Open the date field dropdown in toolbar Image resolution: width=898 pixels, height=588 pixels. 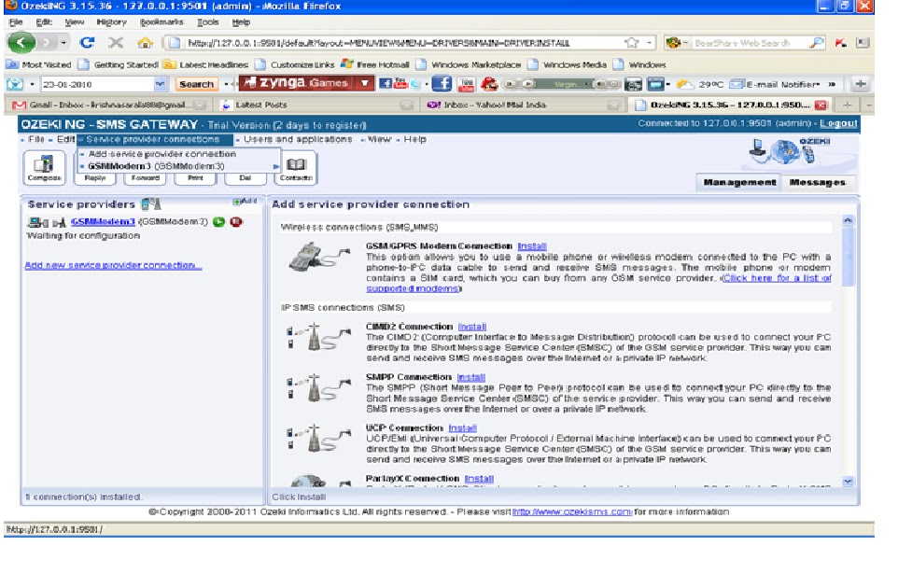pos(160,84)
